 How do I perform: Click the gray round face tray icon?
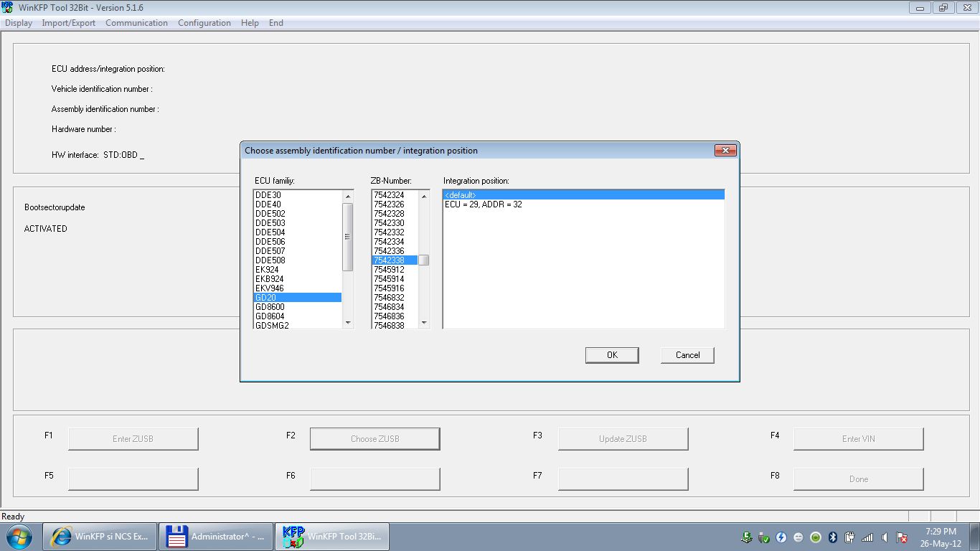[x=798, y=537]
